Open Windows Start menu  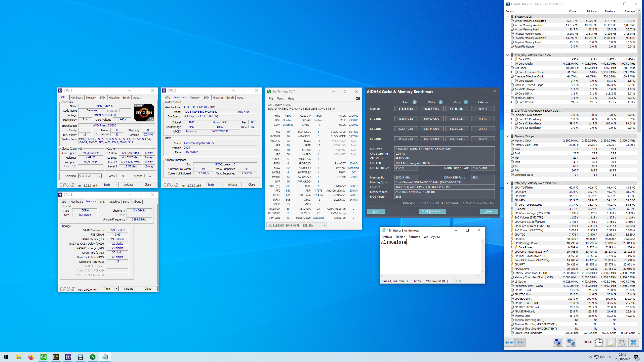tap(6, 357)
